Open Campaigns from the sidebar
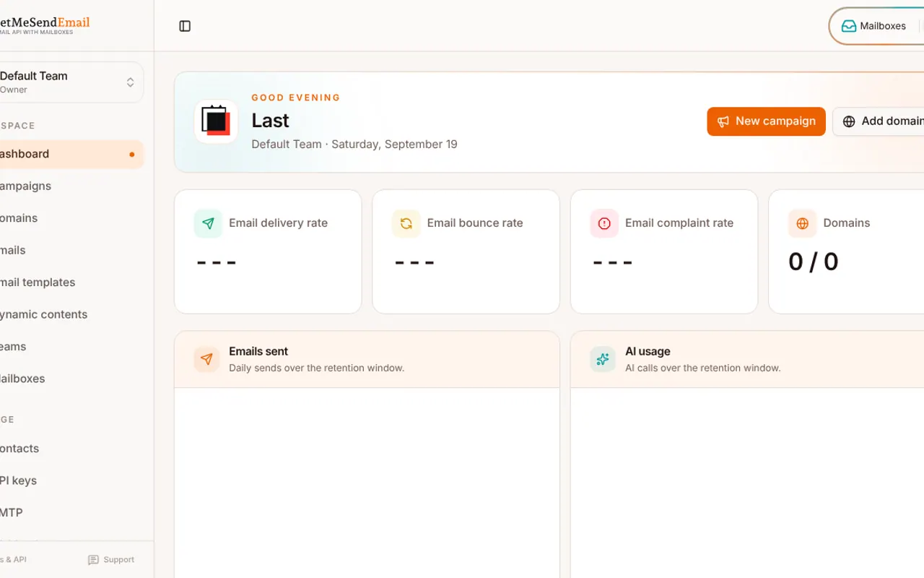This screenshot has height=578, width=924. (x=70, y=186)
